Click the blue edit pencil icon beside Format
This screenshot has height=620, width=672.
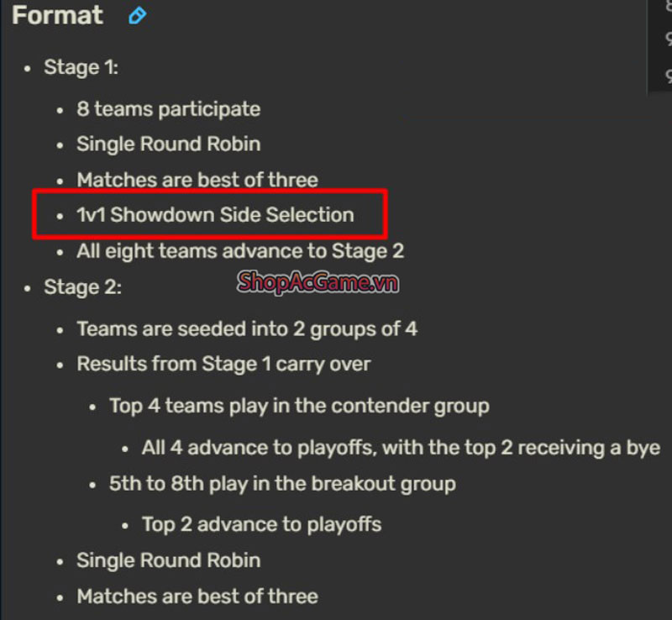(x=137, y=16)
